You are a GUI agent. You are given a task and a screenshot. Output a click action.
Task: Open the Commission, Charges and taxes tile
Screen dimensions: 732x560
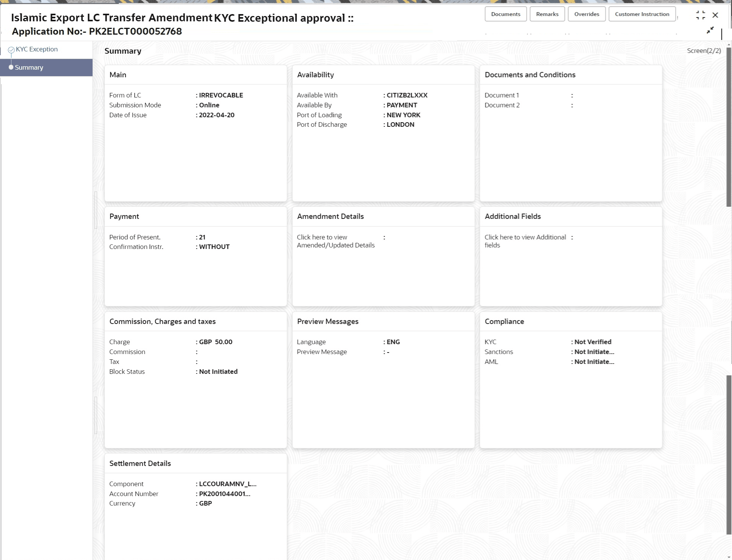click(x=196, y=321)
